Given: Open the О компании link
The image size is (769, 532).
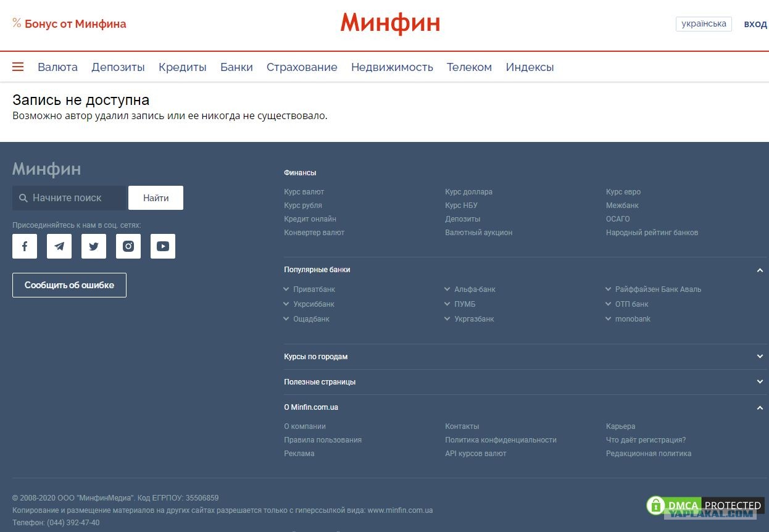Looking at the screenshot, I should pos(305,426).
